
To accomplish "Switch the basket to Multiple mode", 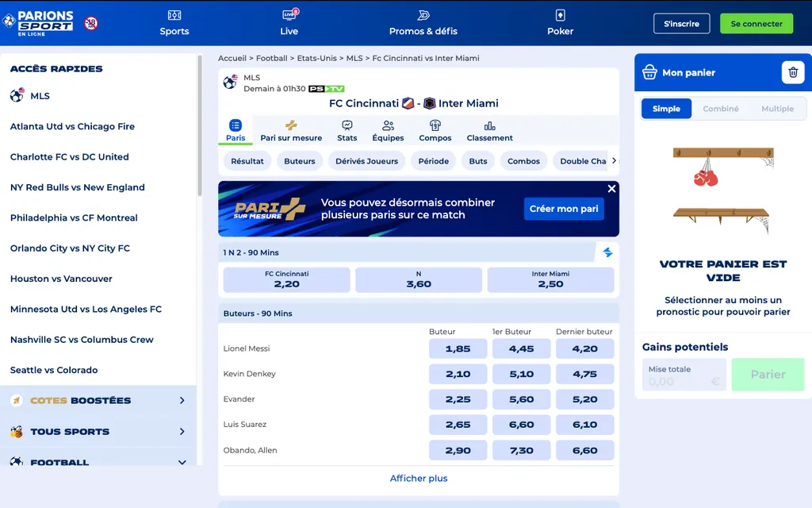I will pos(777,108).
